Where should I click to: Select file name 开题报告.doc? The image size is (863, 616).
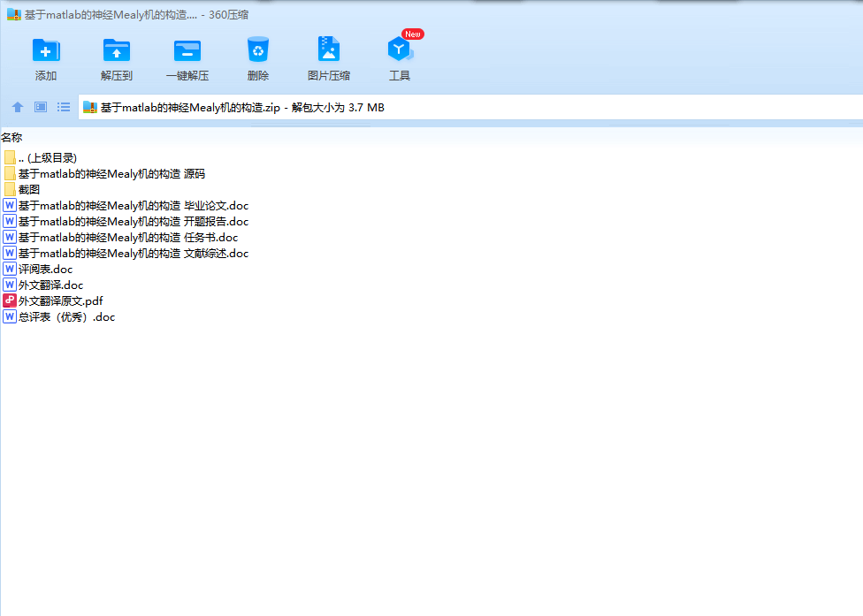[134, 222]
